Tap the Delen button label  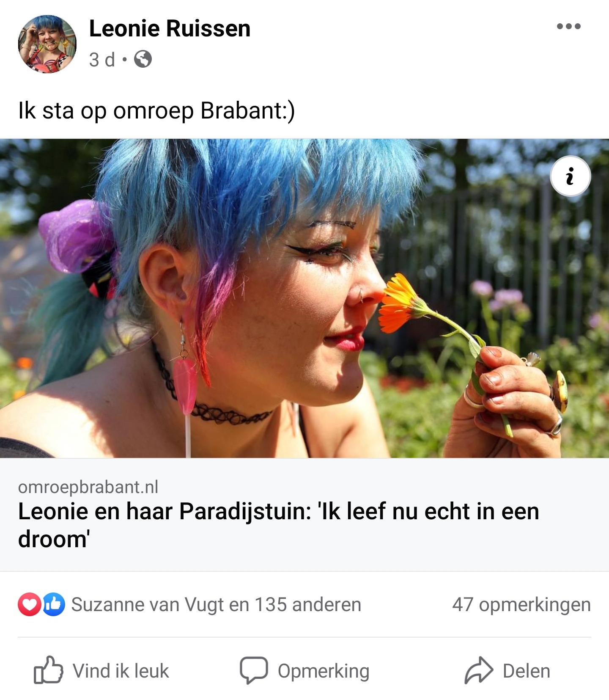(x=527, y=671)
